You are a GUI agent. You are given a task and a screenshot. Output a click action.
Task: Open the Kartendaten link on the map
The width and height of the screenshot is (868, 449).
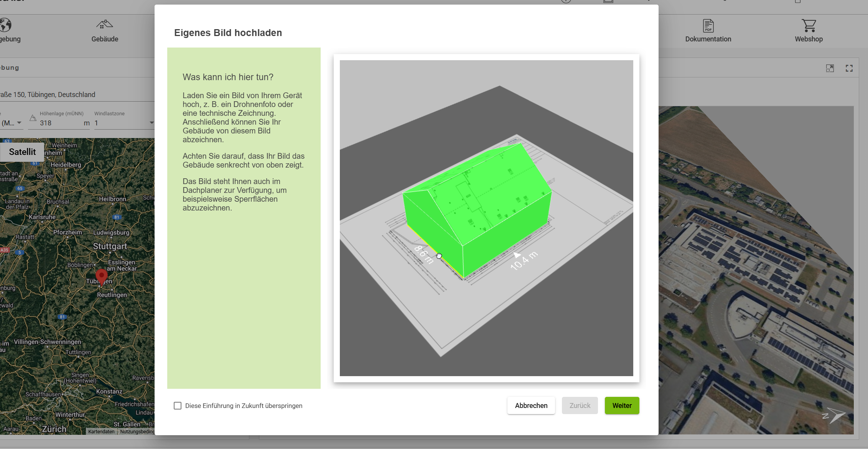point(101,431)
